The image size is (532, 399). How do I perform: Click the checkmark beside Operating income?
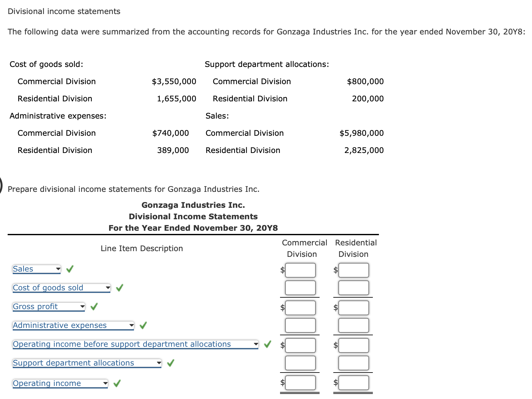tap(117, 383)
